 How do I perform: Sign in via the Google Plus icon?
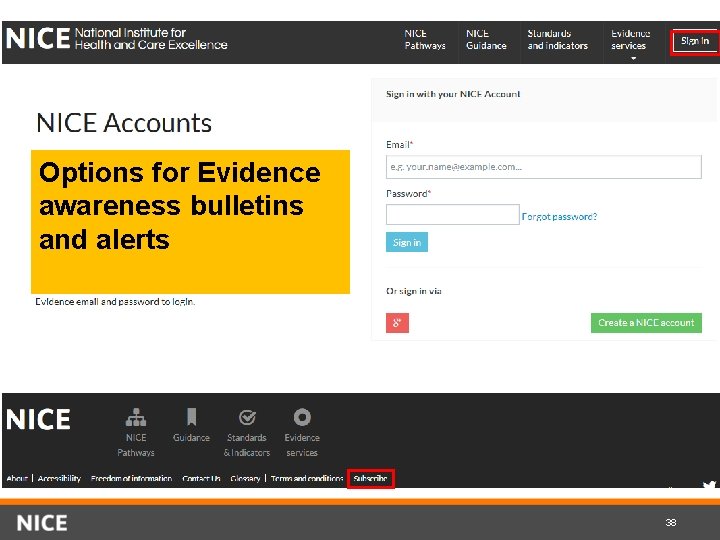[397, 323]
